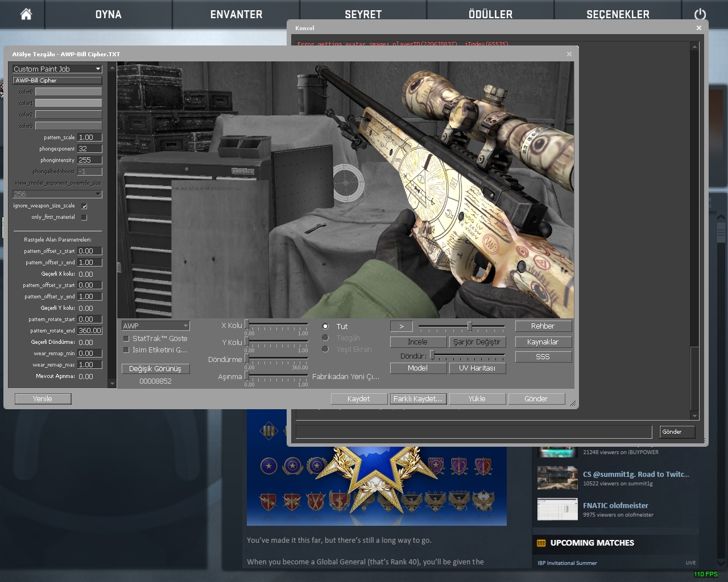Click the Konsol Gönder button
This screenshot has width=728, height=582.
(x=677, y=432)
